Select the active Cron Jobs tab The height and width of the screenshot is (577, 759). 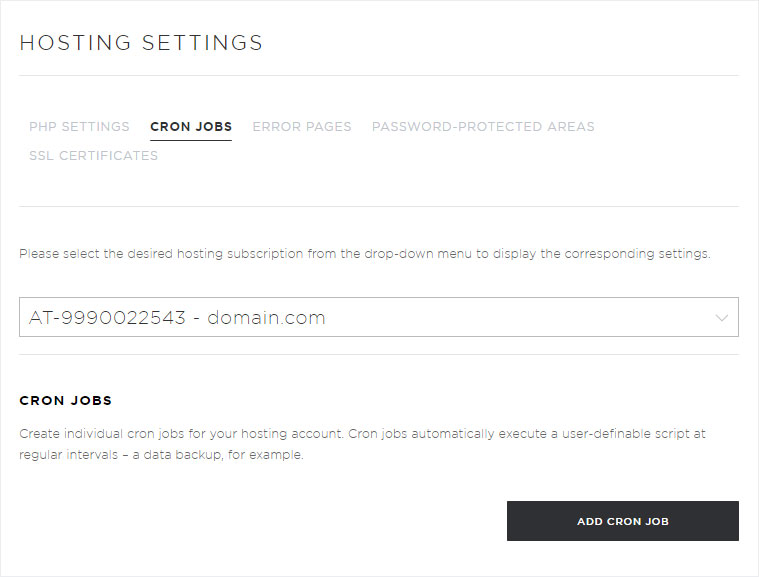pyautogui.click(x=191, y=127)
